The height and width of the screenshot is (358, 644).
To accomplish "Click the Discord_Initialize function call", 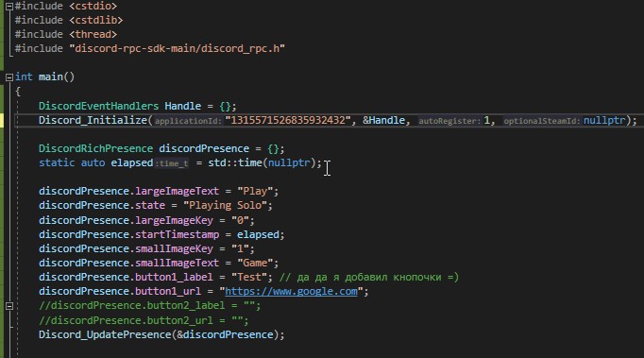I will pos(93,120).
